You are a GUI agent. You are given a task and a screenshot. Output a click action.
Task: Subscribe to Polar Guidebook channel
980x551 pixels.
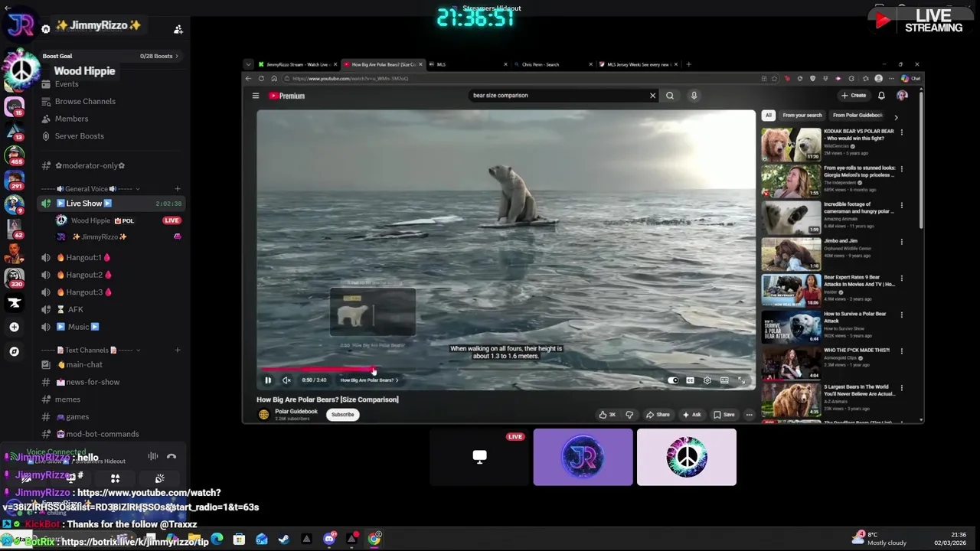(x=342, y=415)
